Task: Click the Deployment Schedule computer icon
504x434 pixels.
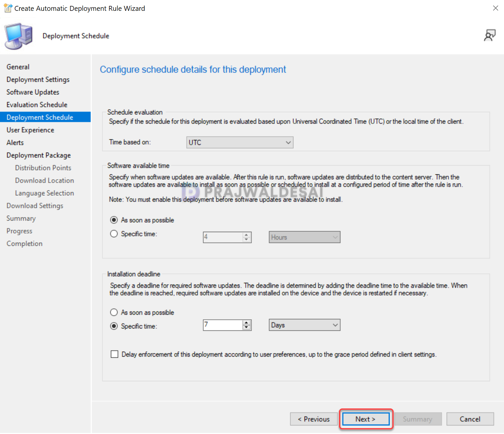Action: tap(19, 36)
